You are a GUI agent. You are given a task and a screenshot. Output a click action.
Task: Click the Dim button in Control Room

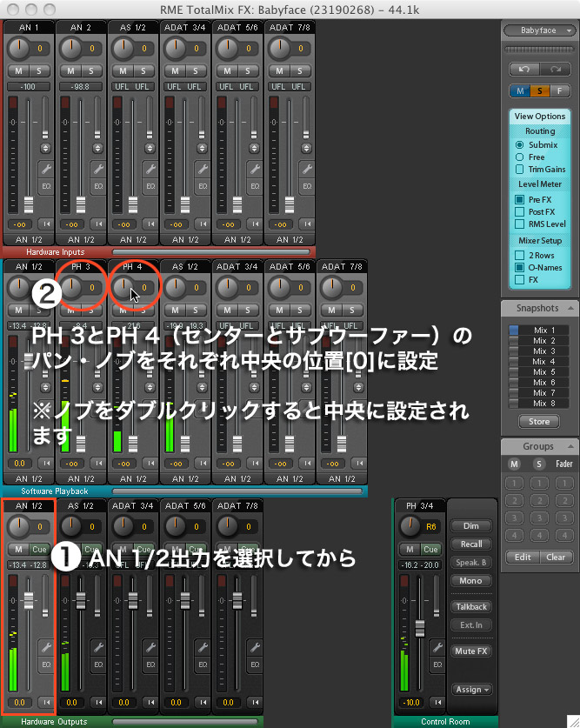click(471, 526)
